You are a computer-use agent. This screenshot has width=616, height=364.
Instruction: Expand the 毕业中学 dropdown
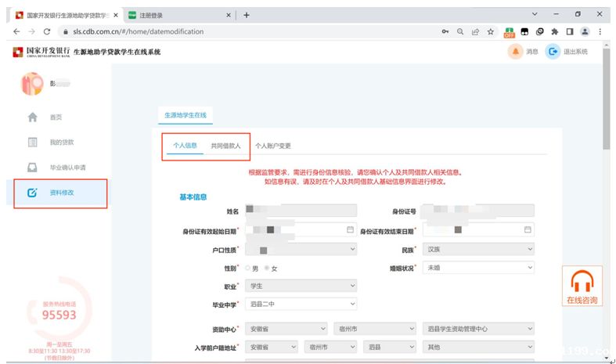point(301,304)
